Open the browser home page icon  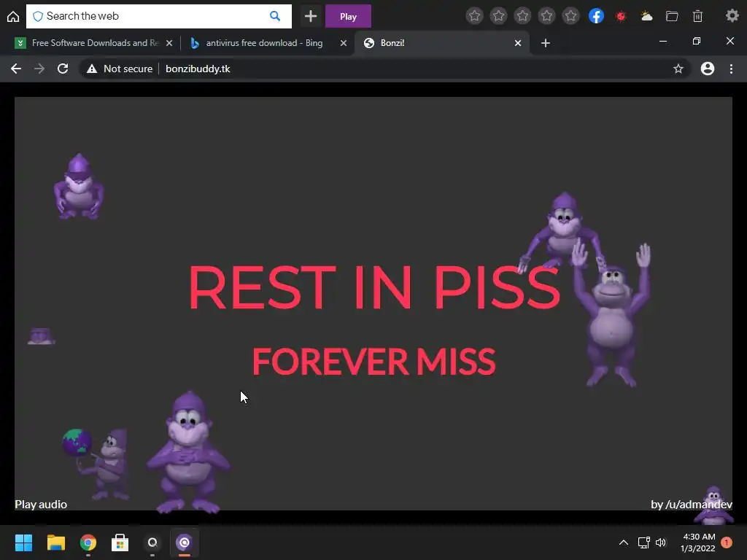pos(13,17)
